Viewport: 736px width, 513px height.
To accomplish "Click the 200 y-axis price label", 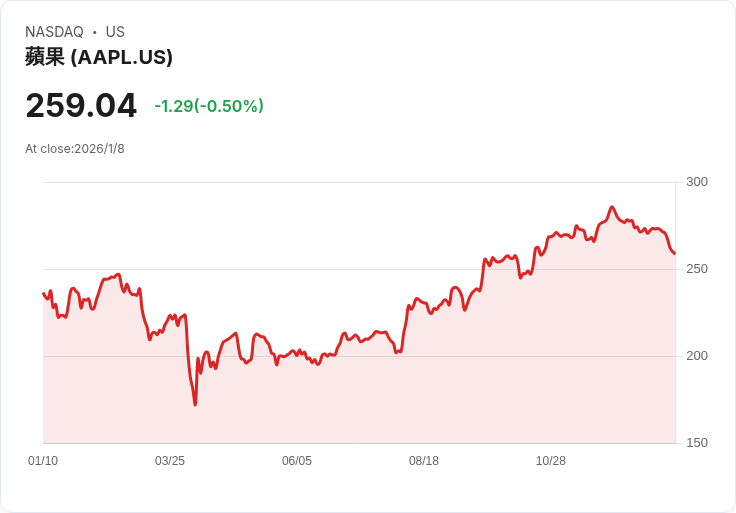I will (x=697, y=356).
